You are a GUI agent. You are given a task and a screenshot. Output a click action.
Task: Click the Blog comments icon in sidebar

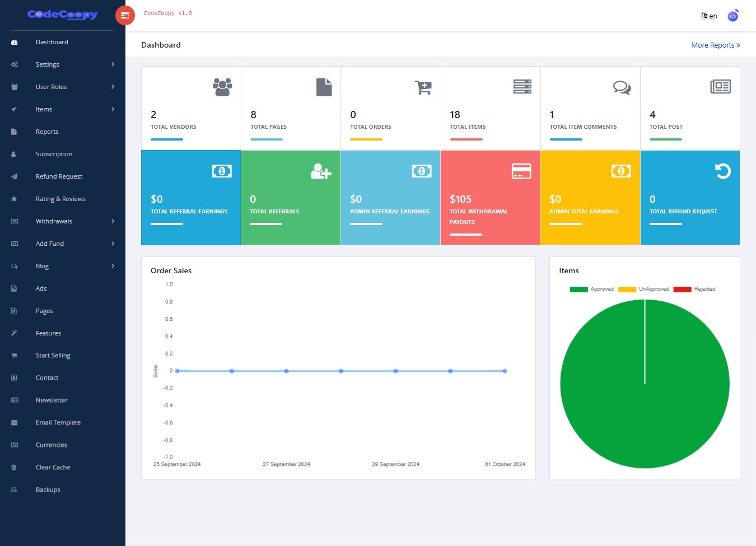click(x=15, y=266)
